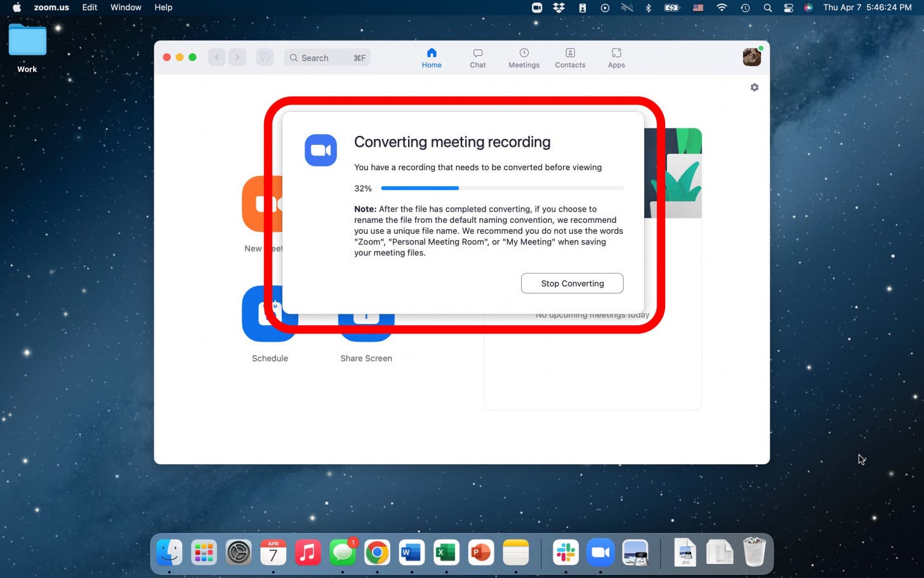924x578 pixels.
Task: Click the Schedule label text
Action: [270, 358]
